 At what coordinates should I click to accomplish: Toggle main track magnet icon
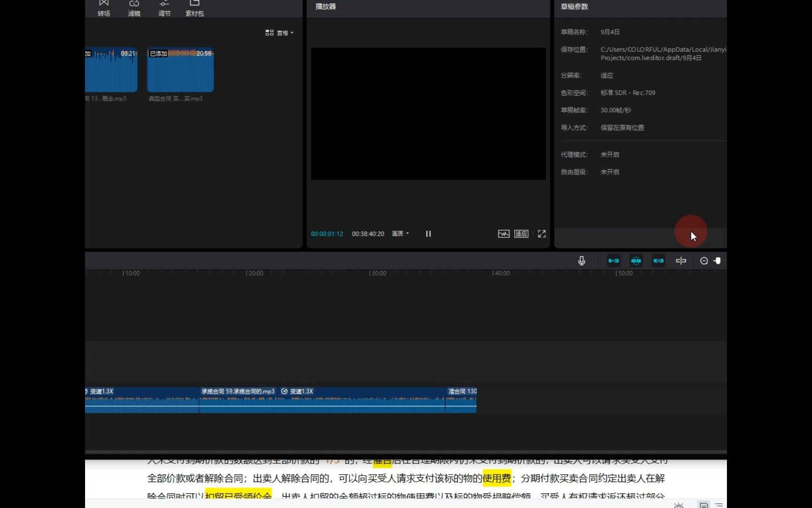pos(614,261)
